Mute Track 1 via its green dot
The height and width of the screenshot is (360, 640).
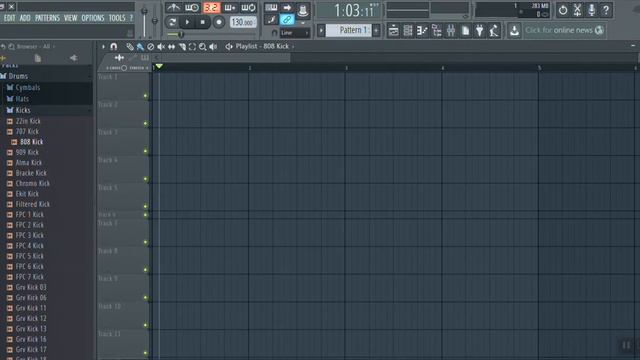(145, 96)
